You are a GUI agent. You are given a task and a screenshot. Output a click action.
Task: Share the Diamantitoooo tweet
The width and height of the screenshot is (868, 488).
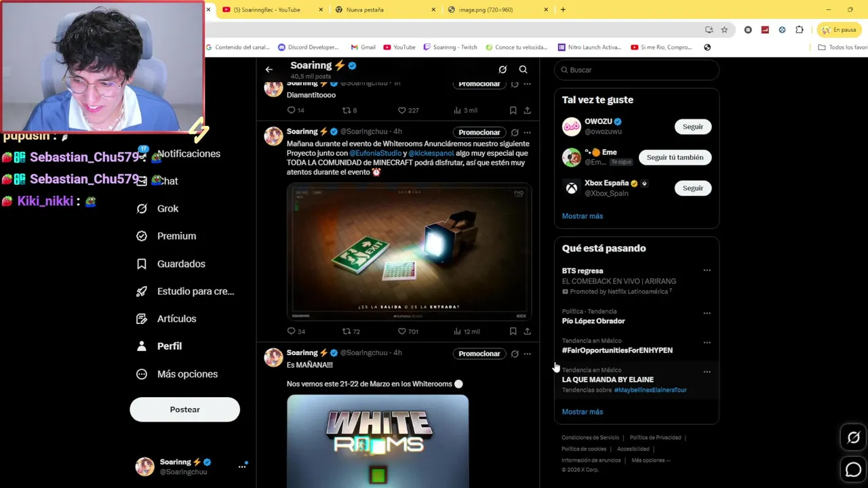(527, 110)
